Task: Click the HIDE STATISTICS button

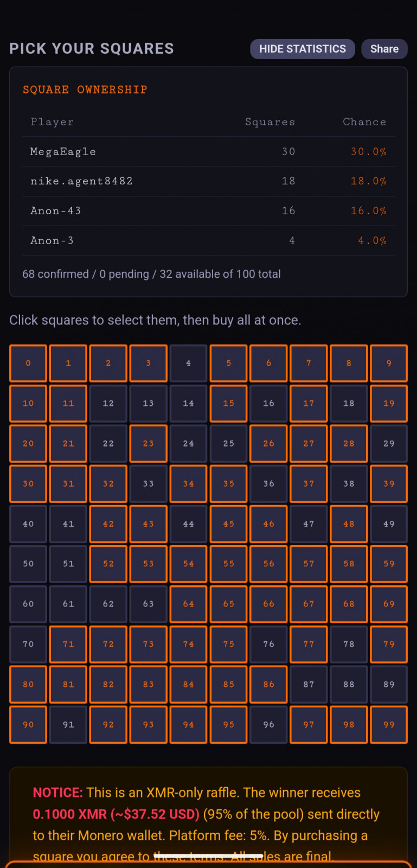Action: pos(302,49)
